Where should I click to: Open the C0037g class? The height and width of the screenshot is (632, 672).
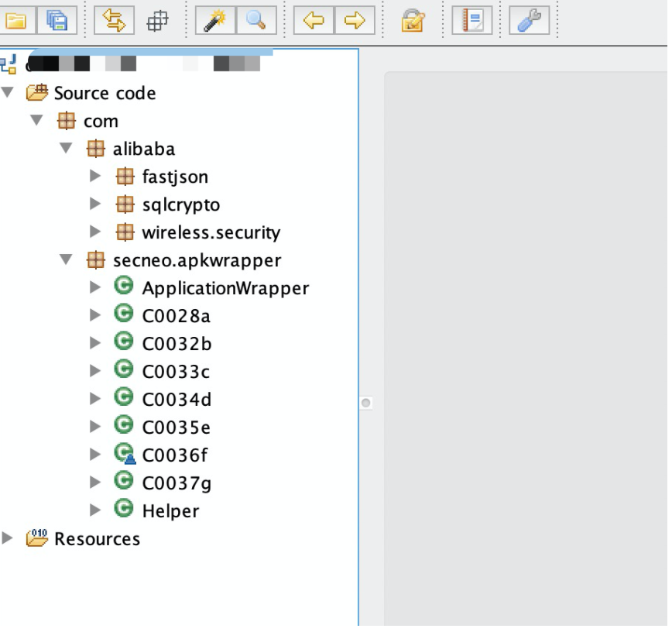pyautogui.click(x=177, y=483)
